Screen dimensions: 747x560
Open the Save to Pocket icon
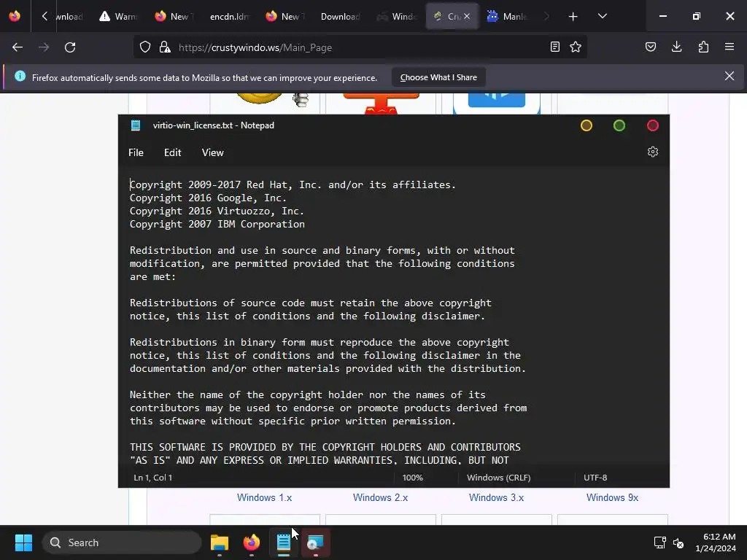(x=651, y=47)
